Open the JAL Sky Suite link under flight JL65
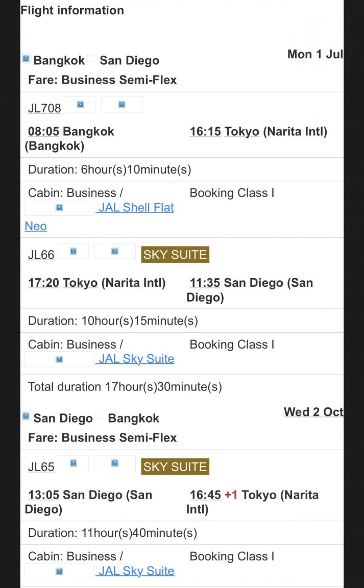 point(136,571)
